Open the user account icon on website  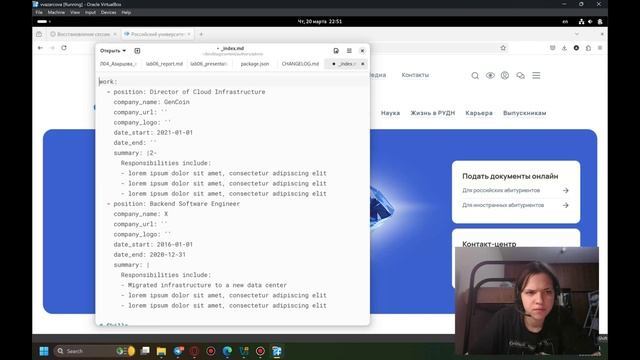point(505,76)
